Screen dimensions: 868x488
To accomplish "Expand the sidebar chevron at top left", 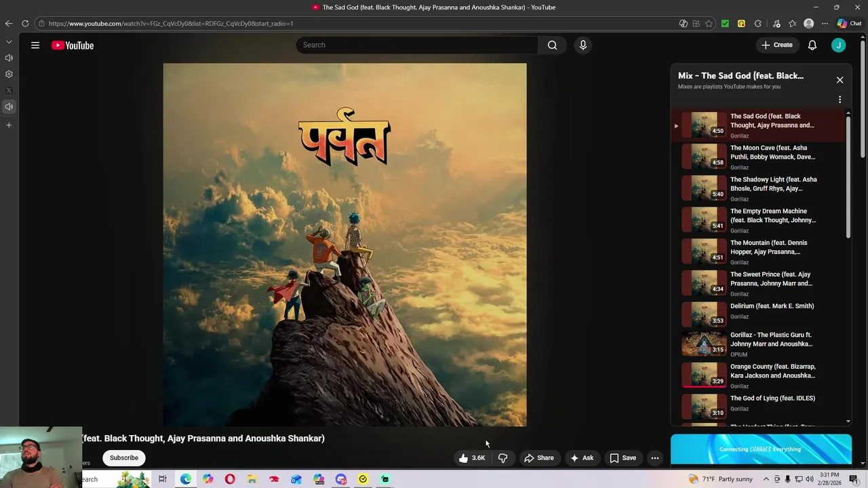I will pyautogui.click(x=9, y=42).
